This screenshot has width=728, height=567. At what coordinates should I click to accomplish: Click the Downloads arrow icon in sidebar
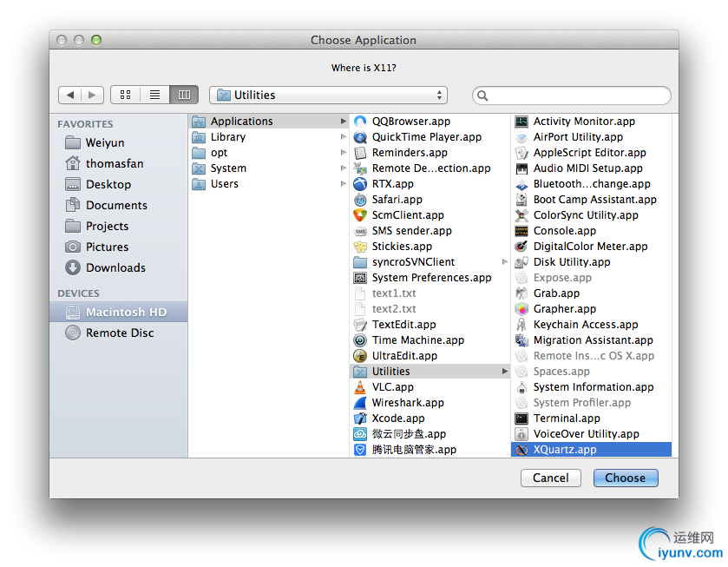(72, 267)
